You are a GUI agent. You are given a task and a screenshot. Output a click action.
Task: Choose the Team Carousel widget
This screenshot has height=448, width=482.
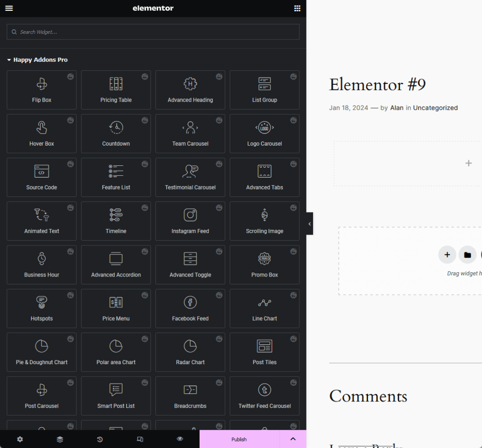(190, 133)
